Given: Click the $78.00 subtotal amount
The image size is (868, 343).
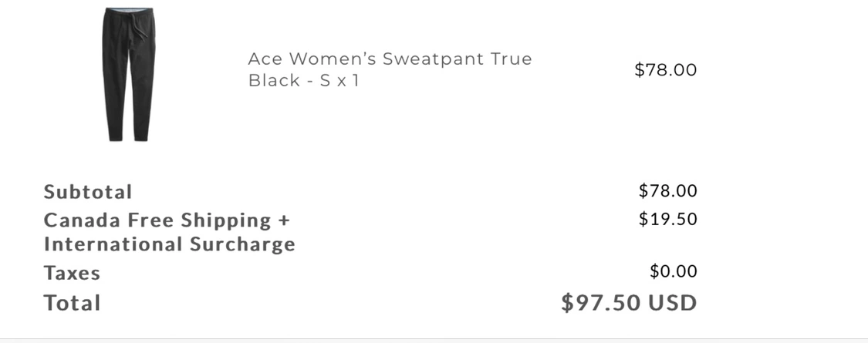Looking at the screenshot, I should point(667,191).
